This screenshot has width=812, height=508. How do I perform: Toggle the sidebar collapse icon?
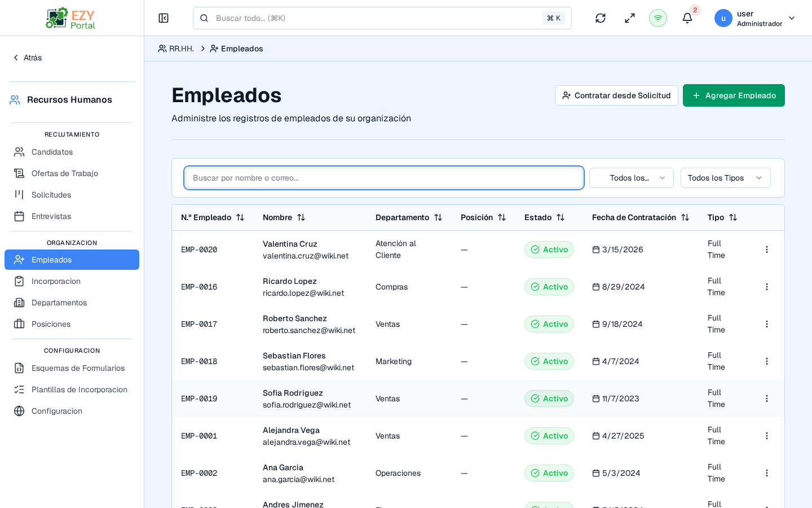pyautogui.click(x=164, y=18)
